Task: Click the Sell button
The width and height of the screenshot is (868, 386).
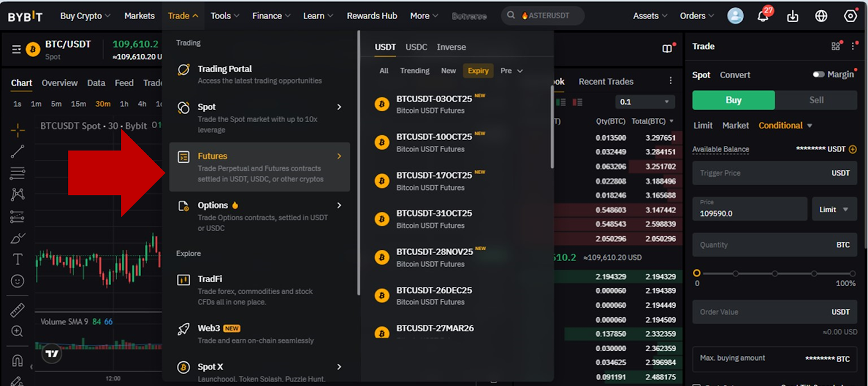Action: [x=816, y=100]
